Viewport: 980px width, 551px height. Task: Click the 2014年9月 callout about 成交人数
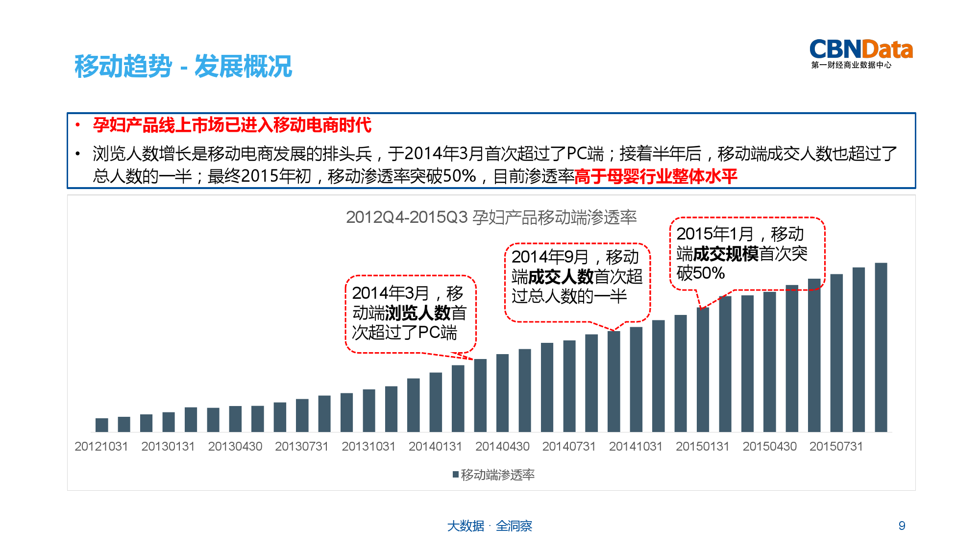(577, 283)
